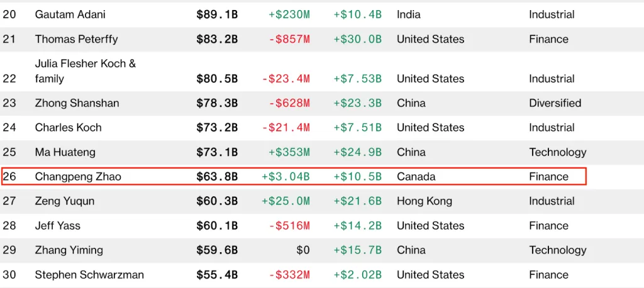Click the +$30.0B YTD change value
Viewport: 644px width, 288px height.
pos(357,39)
